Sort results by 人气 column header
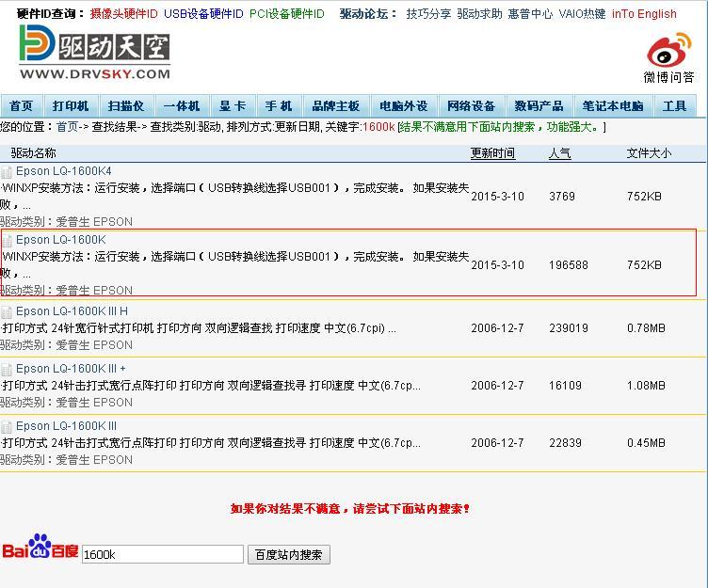This screenshot has height=588, width=708. tap(560, 153)
